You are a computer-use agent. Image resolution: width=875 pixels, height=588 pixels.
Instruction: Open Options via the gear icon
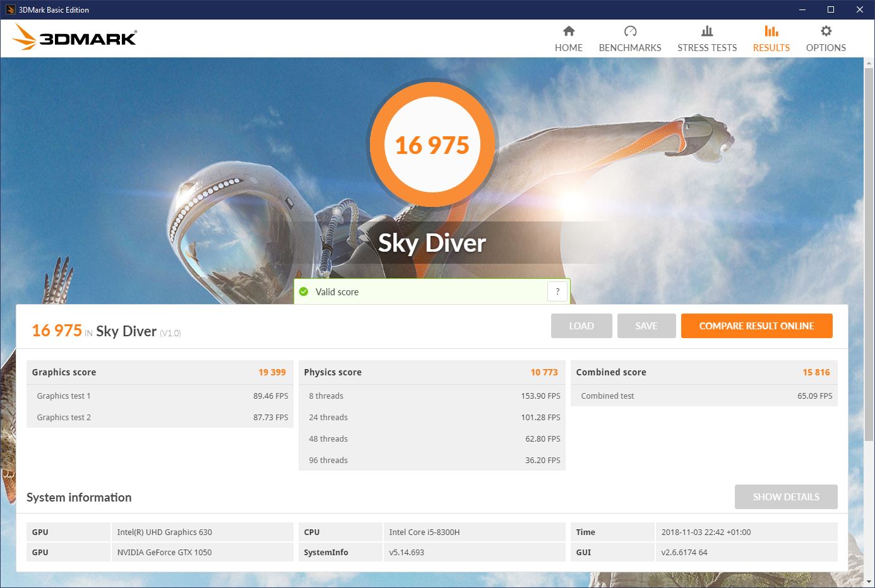pos(826,31)
